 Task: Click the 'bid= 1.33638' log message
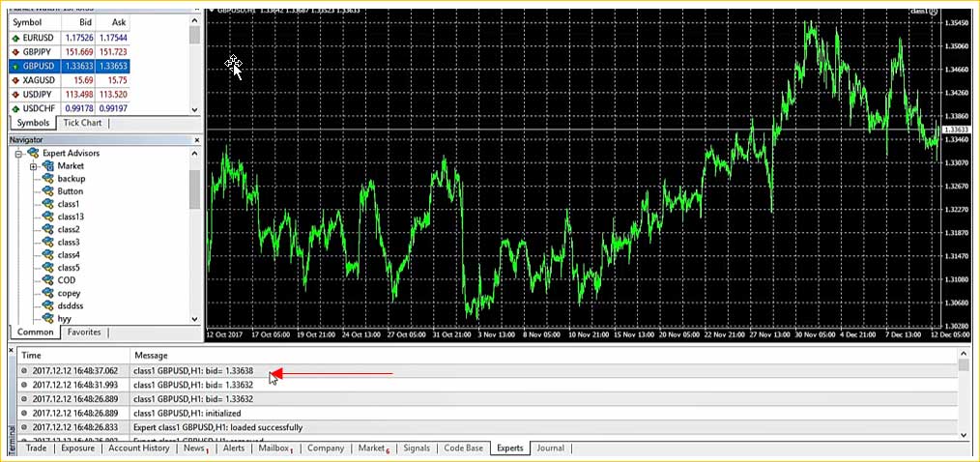tap(193, 371)
